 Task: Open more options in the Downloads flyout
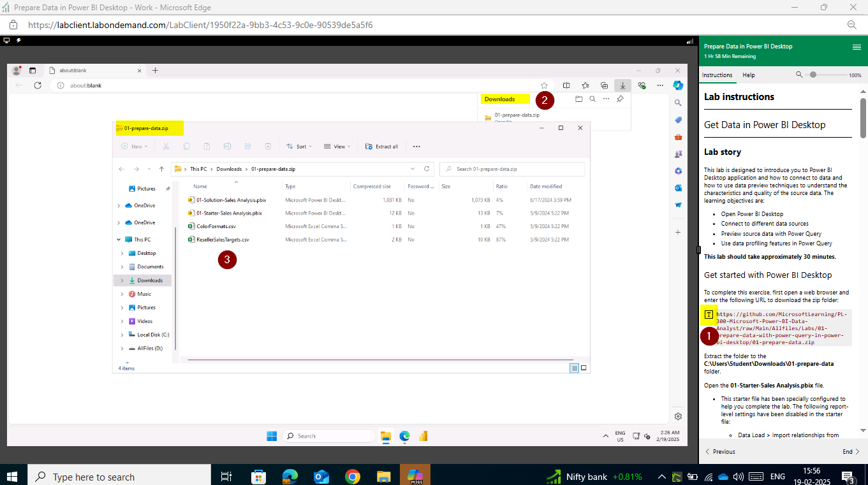tap(606, 99)
